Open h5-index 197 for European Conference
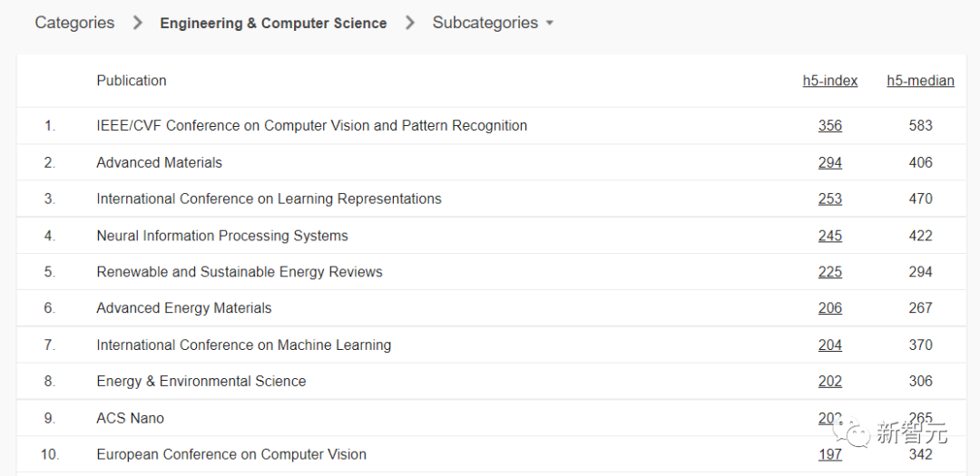 829,454
